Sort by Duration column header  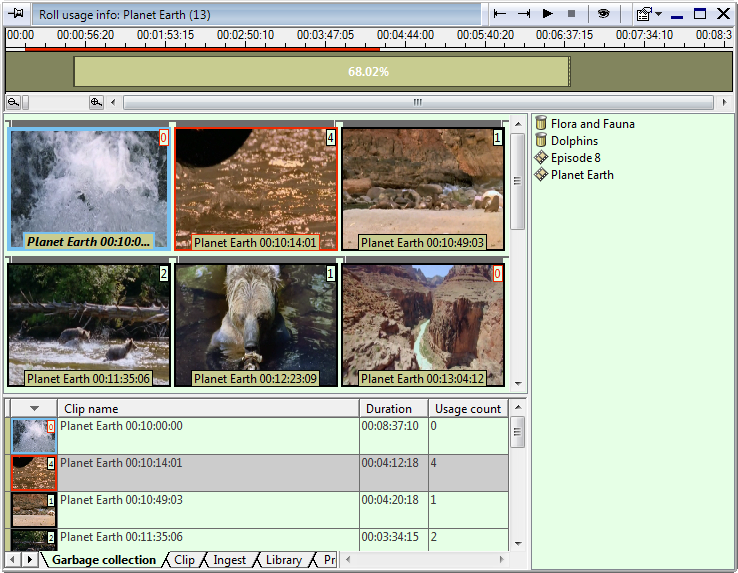394,408
